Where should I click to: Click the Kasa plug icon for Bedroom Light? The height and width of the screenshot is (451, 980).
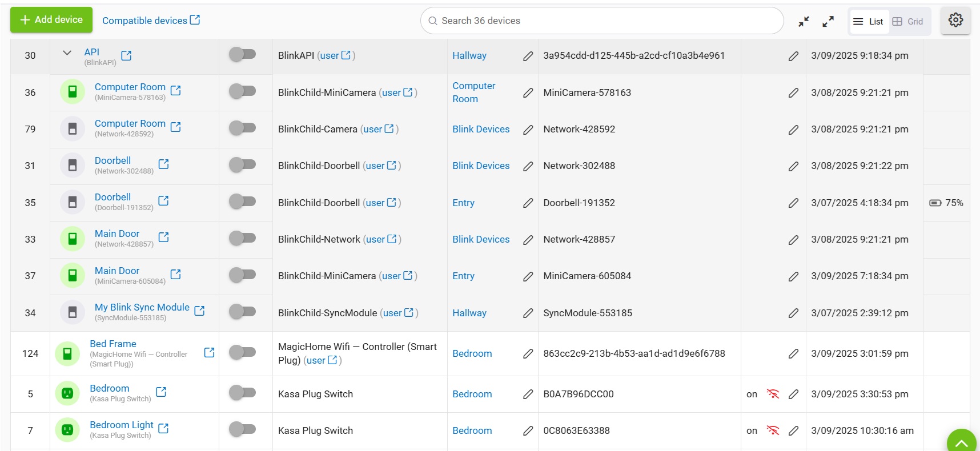tap(67, 430)
